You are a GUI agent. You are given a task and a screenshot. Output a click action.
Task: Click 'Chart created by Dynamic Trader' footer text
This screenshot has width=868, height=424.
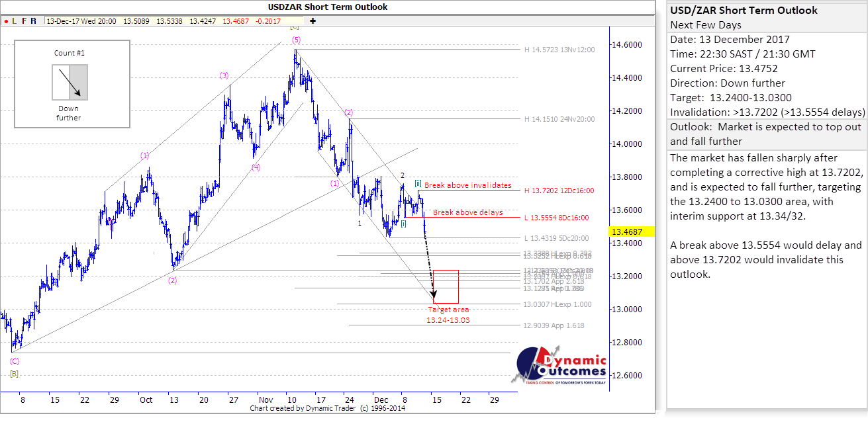click(x=328, y=409)
